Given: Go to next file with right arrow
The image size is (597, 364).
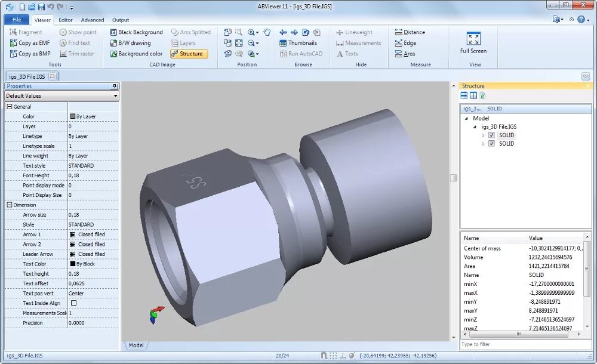Looking at the screenshot, I should [294, 32].
